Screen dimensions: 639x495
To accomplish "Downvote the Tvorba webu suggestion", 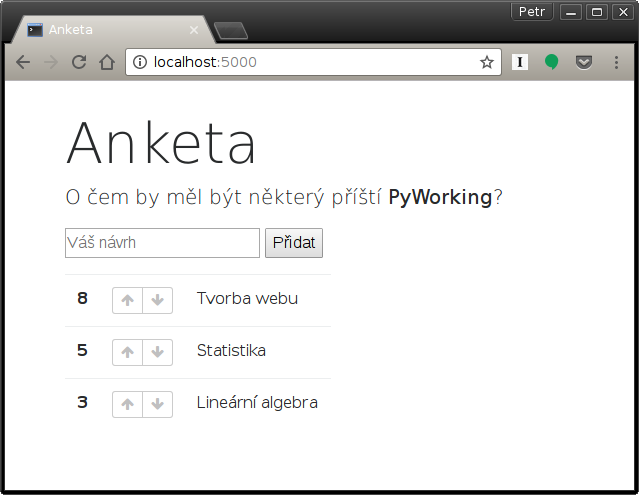I will click(x=158, y=300).
